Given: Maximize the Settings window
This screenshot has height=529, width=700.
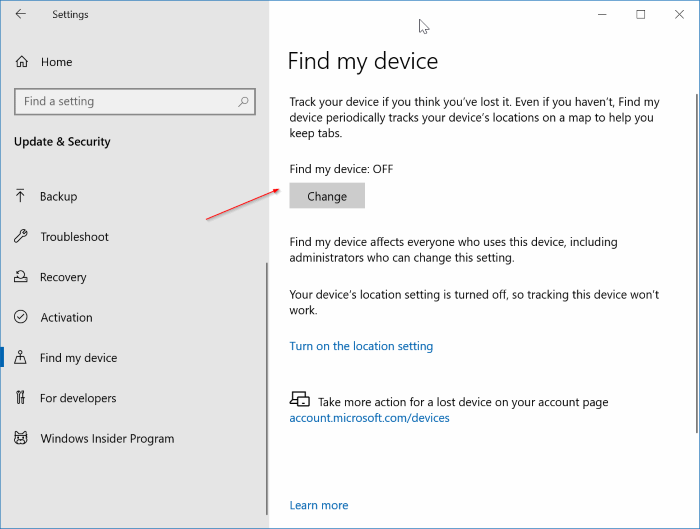Looking at the screenshot, I should coord(641,14).
